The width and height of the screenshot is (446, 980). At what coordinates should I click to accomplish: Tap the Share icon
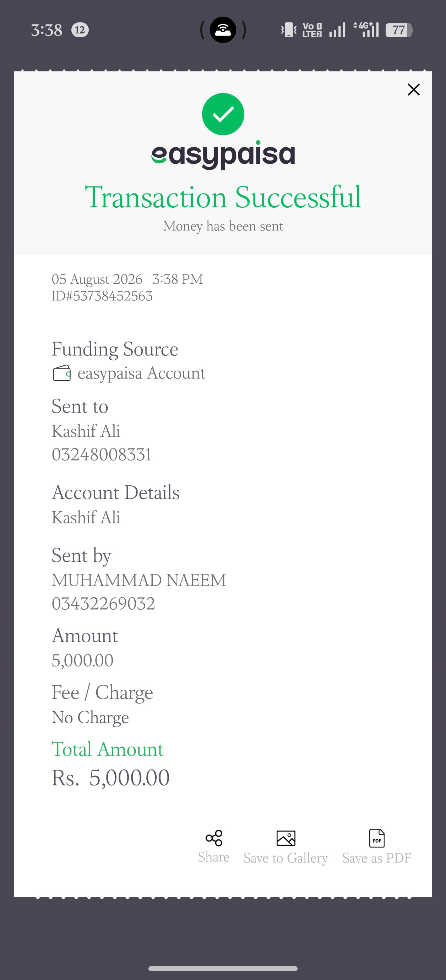tap(214, 838)
